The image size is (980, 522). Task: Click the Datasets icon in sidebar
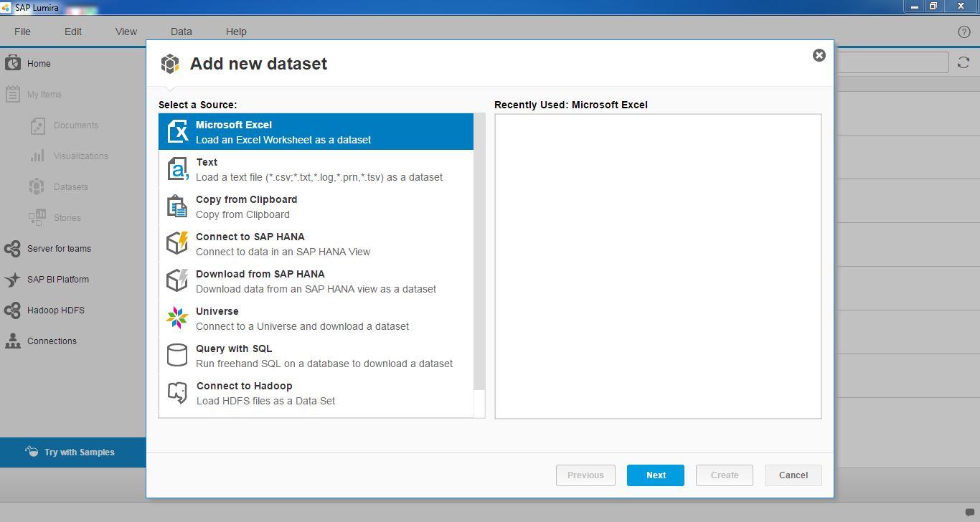37,186
